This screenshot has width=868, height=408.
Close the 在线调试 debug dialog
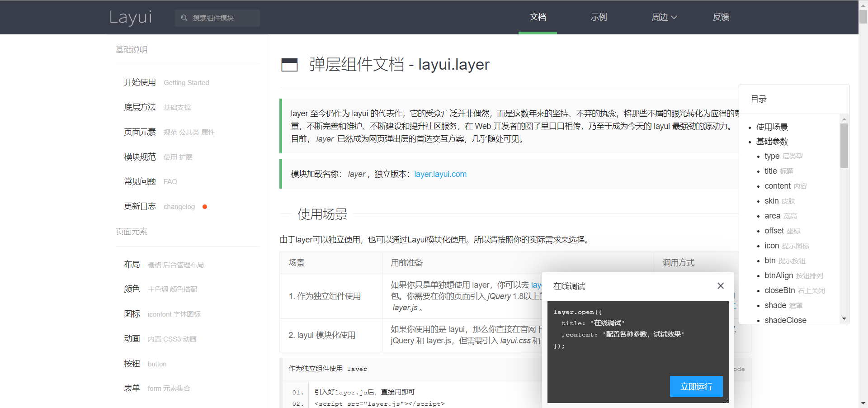pyautogui.click(x=721, y=286)
